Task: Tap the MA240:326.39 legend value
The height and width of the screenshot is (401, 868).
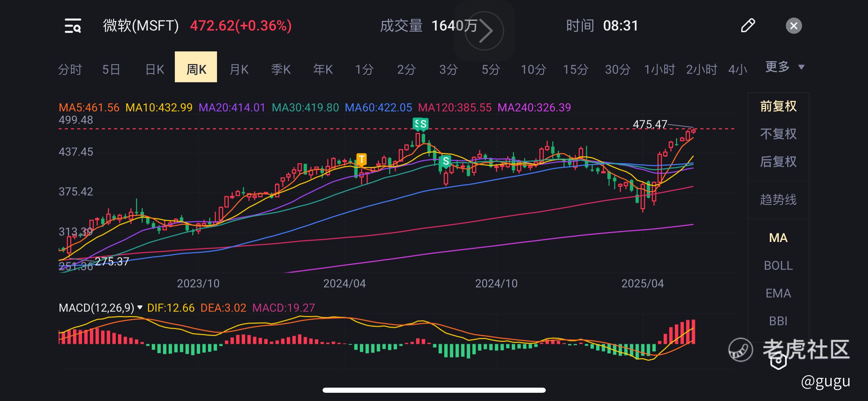Action: pos(534,108)
